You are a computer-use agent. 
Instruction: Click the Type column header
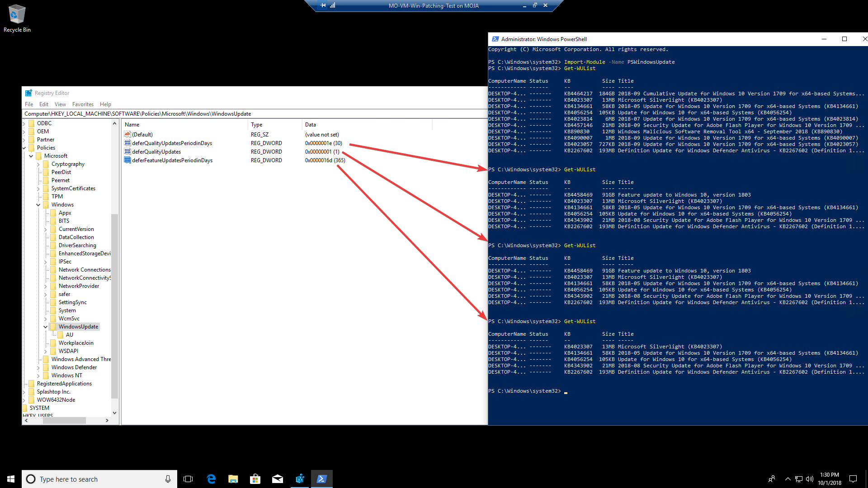[275, 125]
